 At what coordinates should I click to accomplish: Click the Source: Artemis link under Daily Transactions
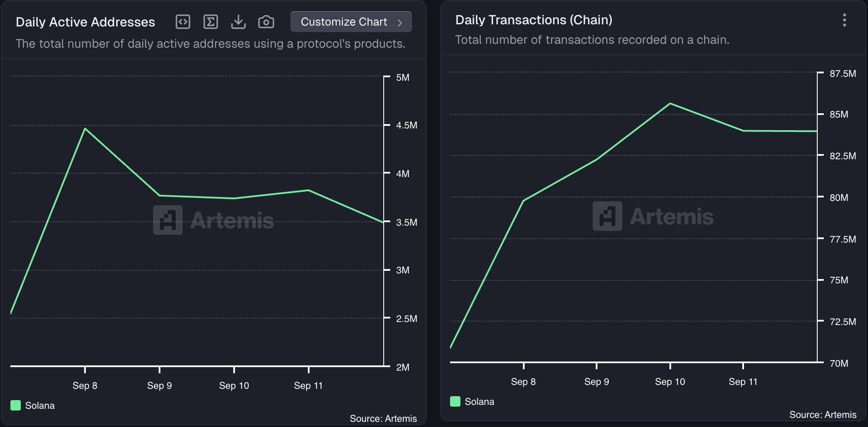823,415
